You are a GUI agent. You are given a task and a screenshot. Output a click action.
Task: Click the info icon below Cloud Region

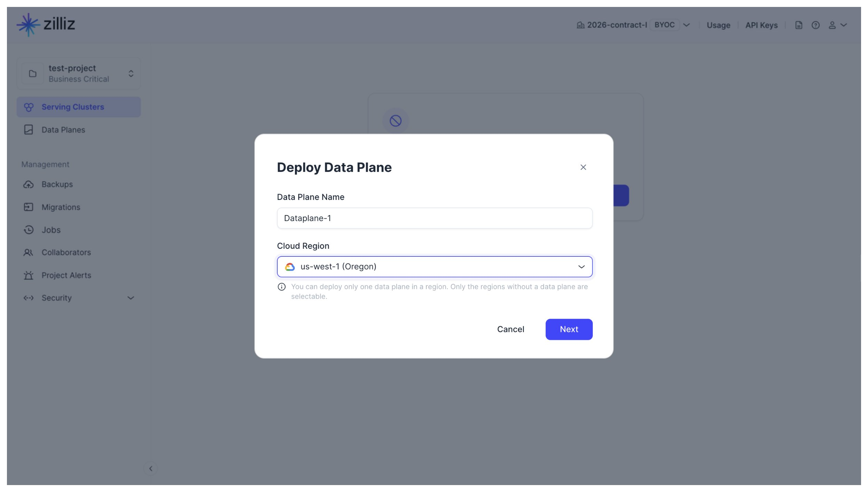point(281,287)
